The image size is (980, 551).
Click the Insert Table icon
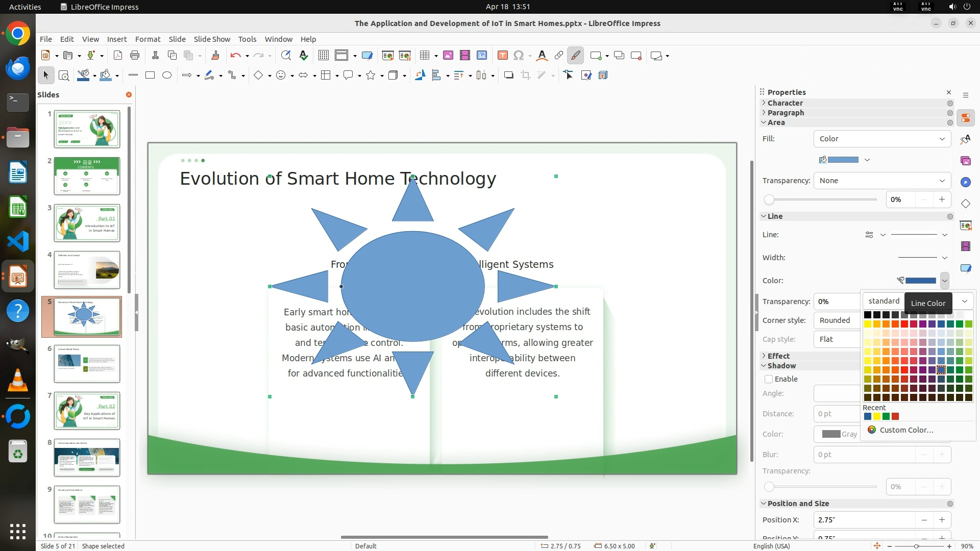pyautogui.click(x=424, y=56)
